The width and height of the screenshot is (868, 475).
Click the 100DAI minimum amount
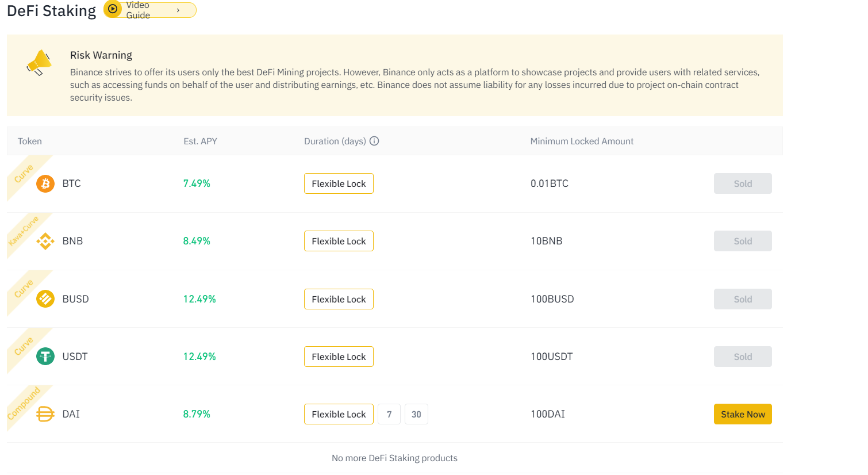pyautogui.click(x=548, y=414)
